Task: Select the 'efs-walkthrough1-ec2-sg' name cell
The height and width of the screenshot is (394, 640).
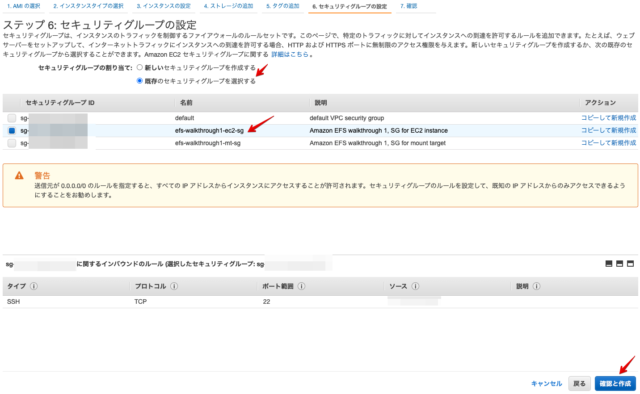Action: pyautogui.click(x=209, y=131)
